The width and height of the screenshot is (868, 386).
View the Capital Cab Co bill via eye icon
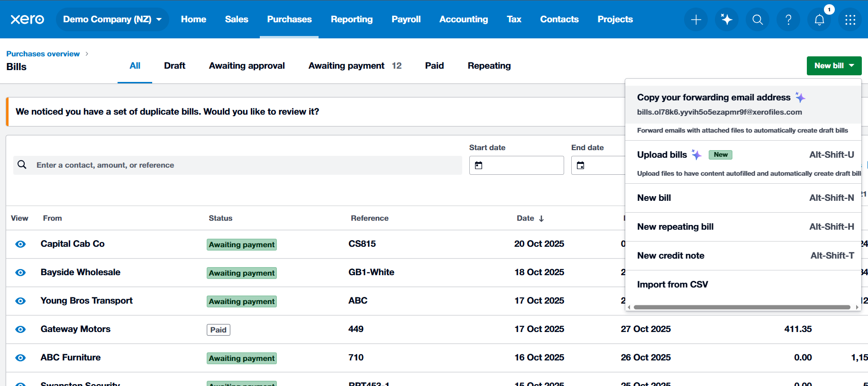(x=20, y=244)
